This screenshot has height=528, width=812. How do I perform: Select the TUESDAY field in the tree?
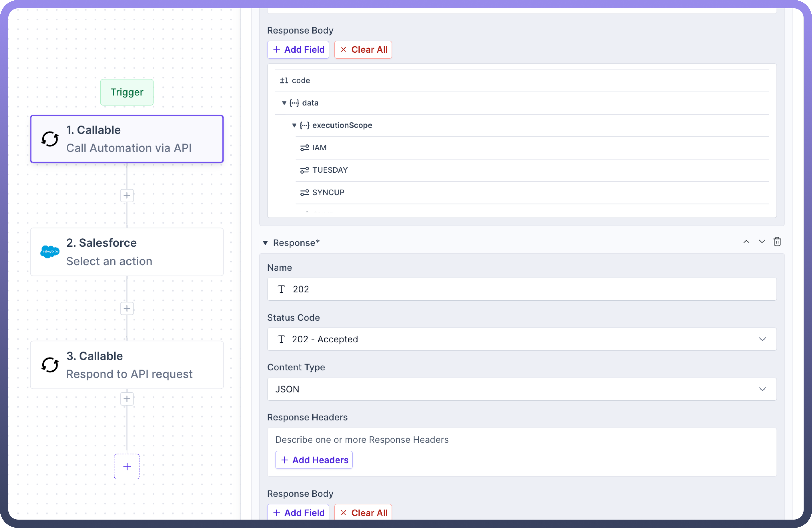pyautogui.click(x=330, y=170)
